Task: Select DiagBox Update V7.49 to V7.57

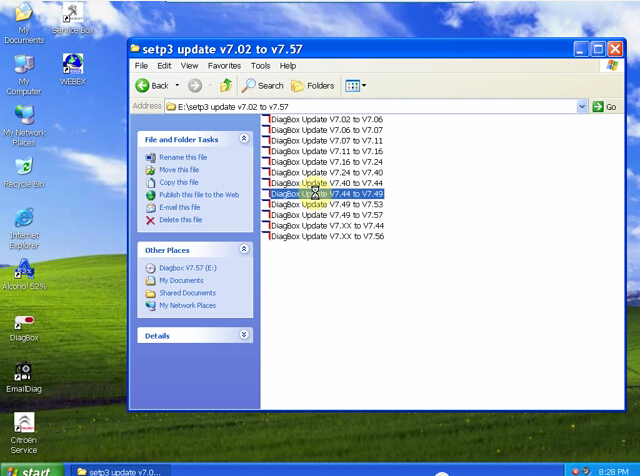Action: (x=322, y=215)
